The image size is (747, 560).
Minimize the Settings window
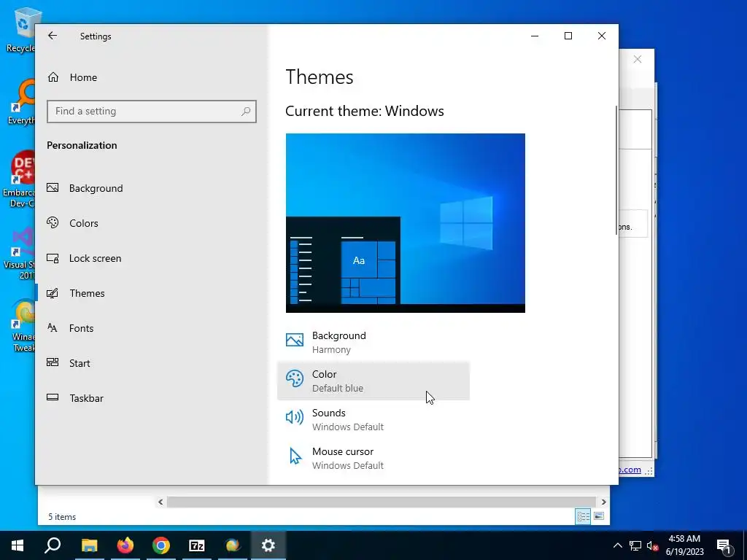(535, 36)
